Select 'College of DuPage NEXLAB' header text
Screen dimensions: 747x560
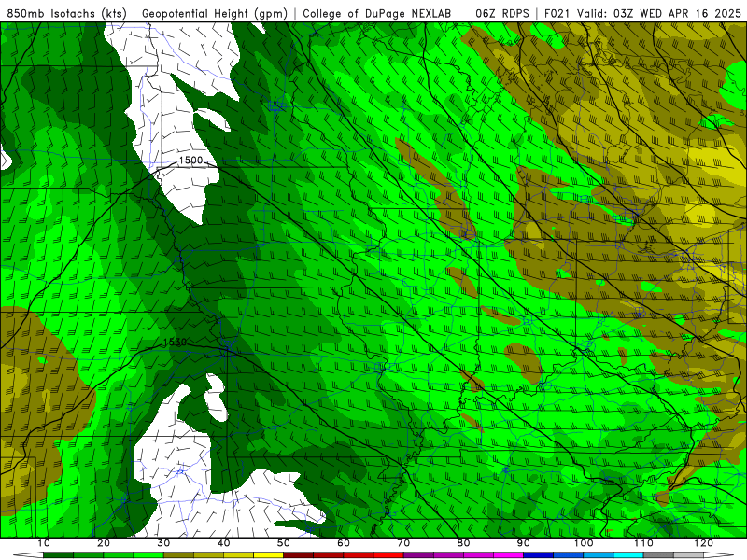click(x=376, y=13)
